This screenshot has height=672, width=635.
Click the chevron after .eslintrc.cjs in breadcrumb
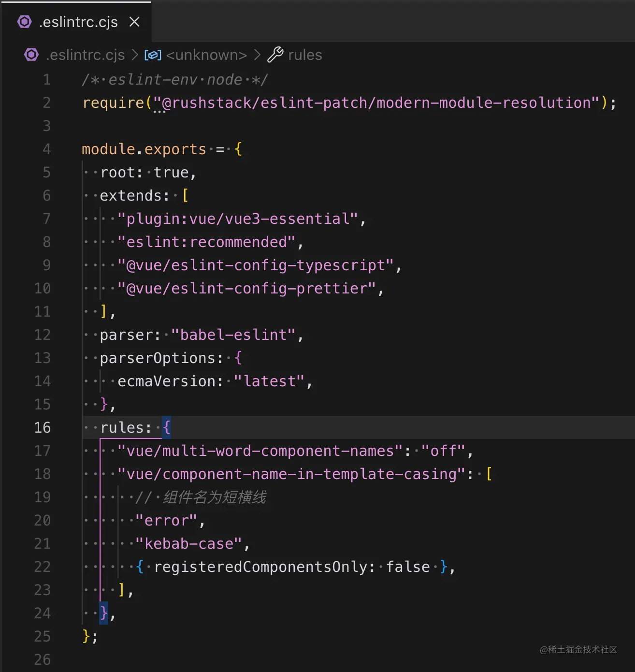(135, 55)
